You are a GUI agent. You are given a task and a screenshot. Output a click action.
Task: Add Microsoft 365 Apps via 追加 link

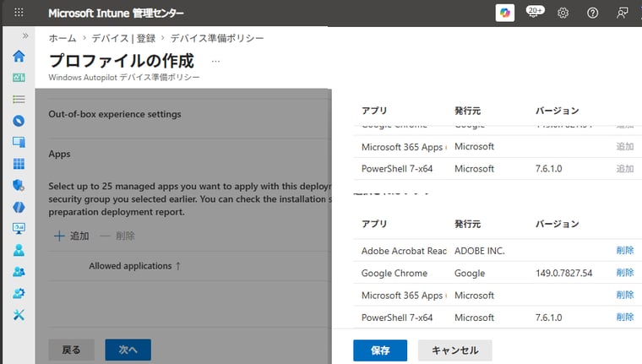click(x=625, y=147)
